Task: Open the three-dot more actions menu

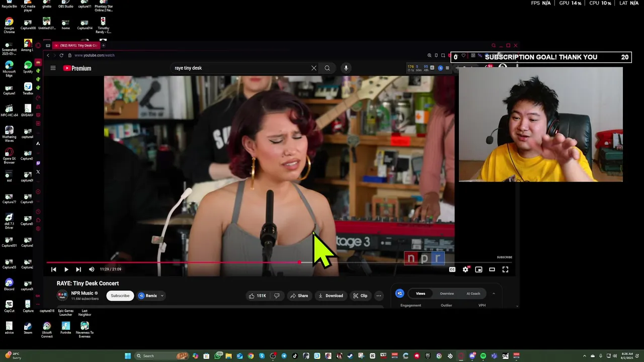Action: click(379, 296)
